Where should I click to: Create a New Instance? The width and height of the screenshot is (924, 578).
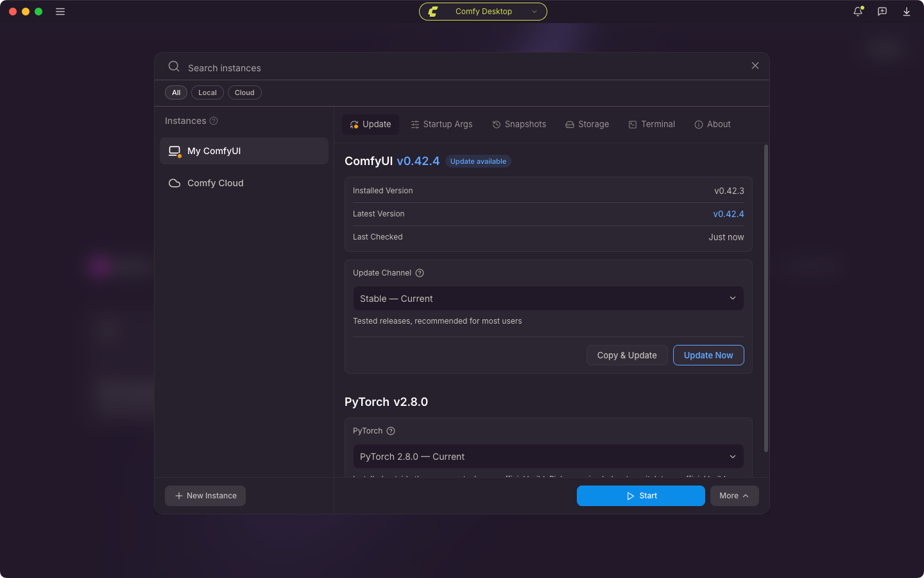tap(205, 496)
